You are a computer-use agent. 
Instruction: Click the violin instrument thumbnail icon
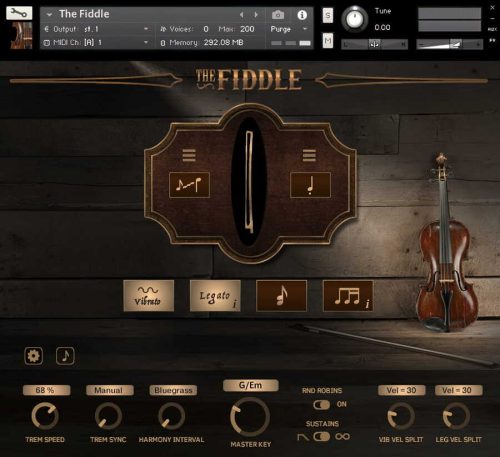pyautogui.click(x=21, y=36)
